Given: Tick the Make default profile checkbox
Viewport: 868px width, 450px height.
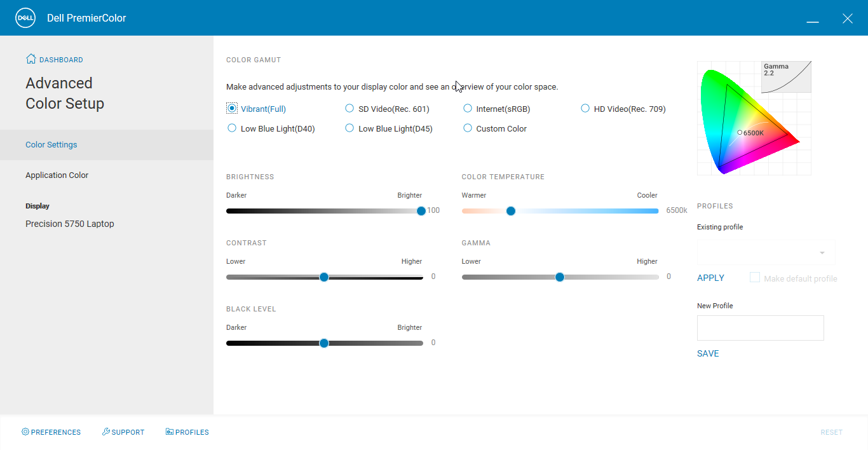Looking at the screenshot, I should coord(755,278).
